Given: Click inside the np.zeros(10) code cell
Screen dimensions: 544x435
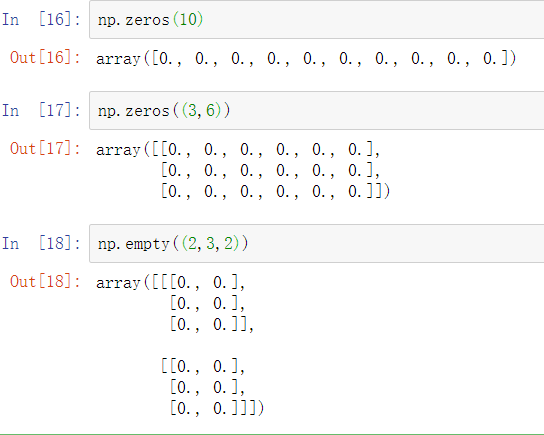Looking at the screenshot, I should tap(316, 19).
